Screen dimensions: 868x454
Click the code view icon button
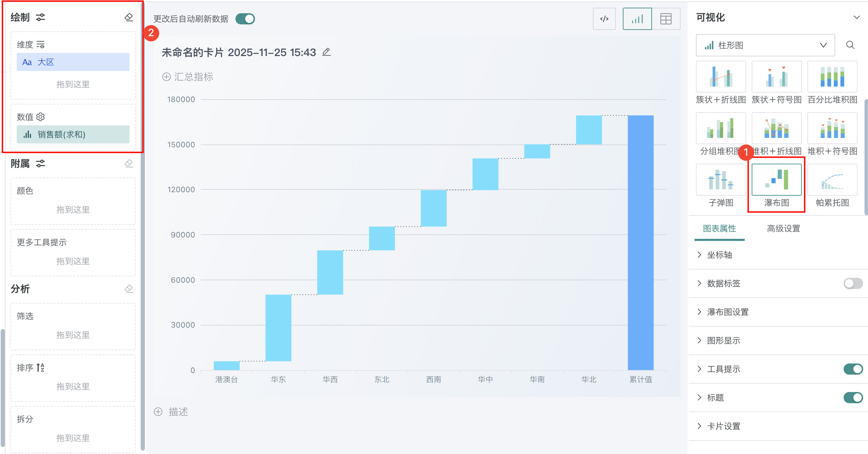[604, 19]
